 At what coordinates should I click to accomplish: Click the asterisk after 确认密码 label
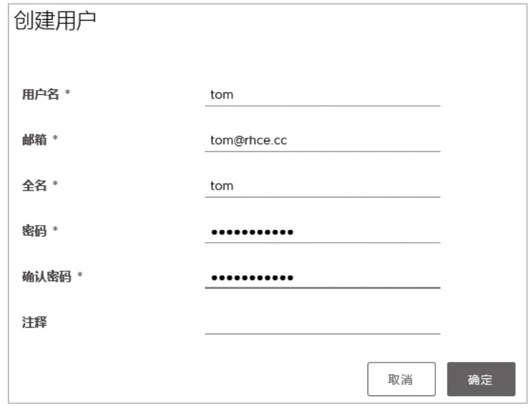click(x=80, y=274)
